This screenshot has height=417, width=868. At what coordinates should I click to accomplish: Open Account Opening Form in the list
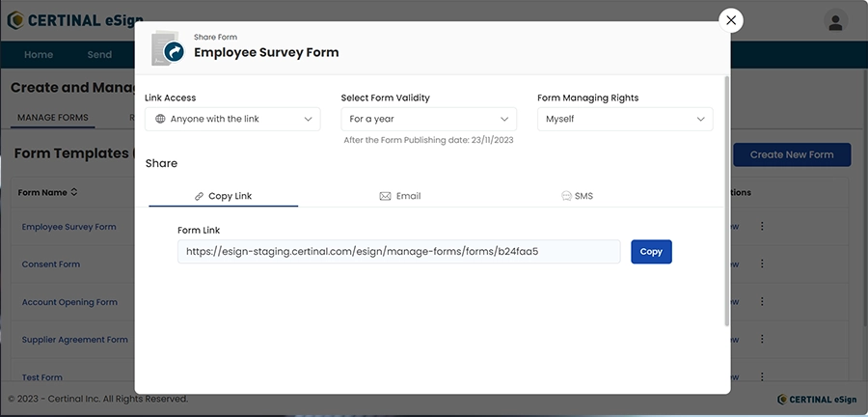pos(69,302)
